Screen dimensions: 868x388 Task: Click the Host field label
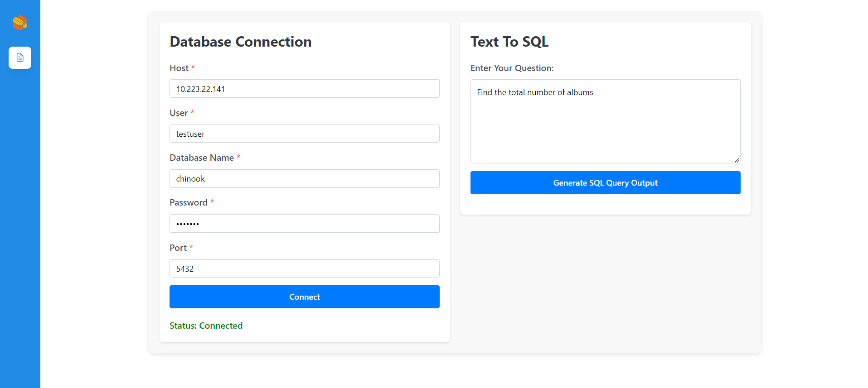coord(179,68)
